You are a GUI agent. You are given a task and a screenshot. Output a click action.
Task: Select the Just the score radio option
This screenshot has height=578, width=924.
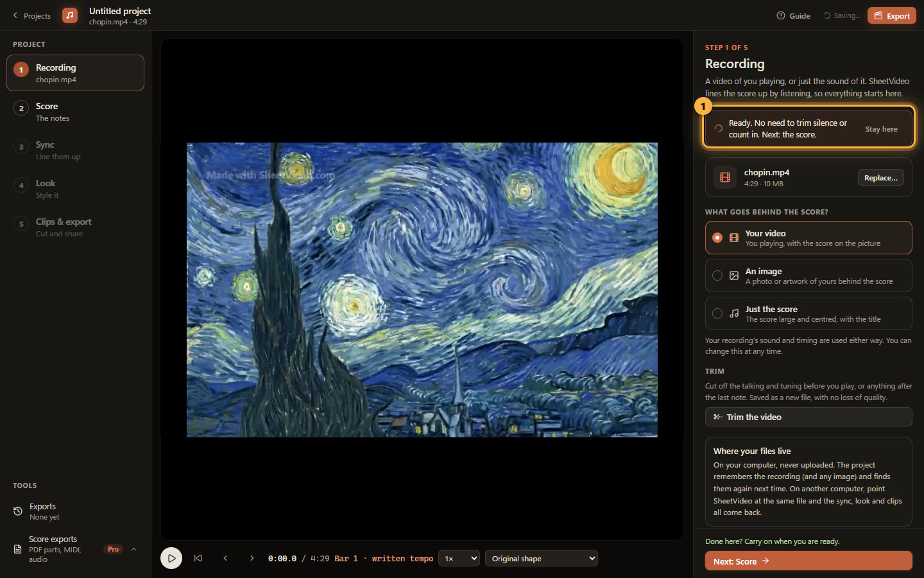coord(717,313)
